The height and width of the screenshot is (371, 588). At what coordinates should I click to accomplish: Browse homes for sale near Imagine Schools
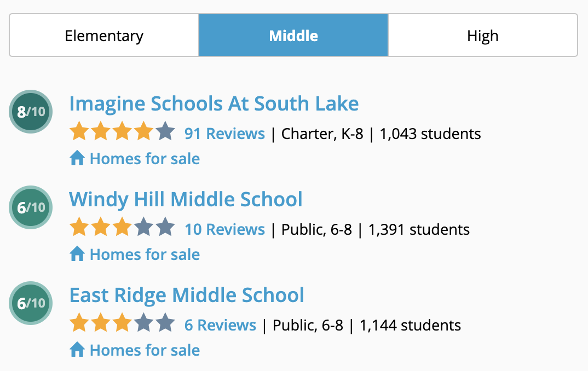click(145, 159)
